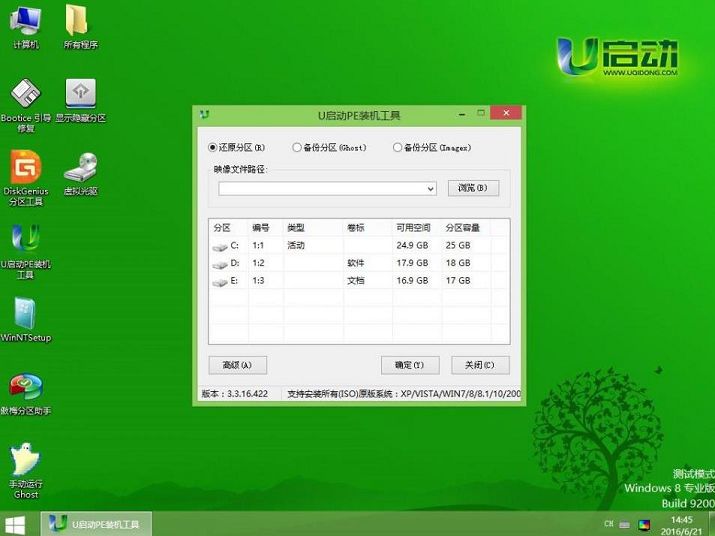Screen dimensions: 715x536
Task: Select the E: partition row
Action: pyautogui.click(x=359, y=281)
